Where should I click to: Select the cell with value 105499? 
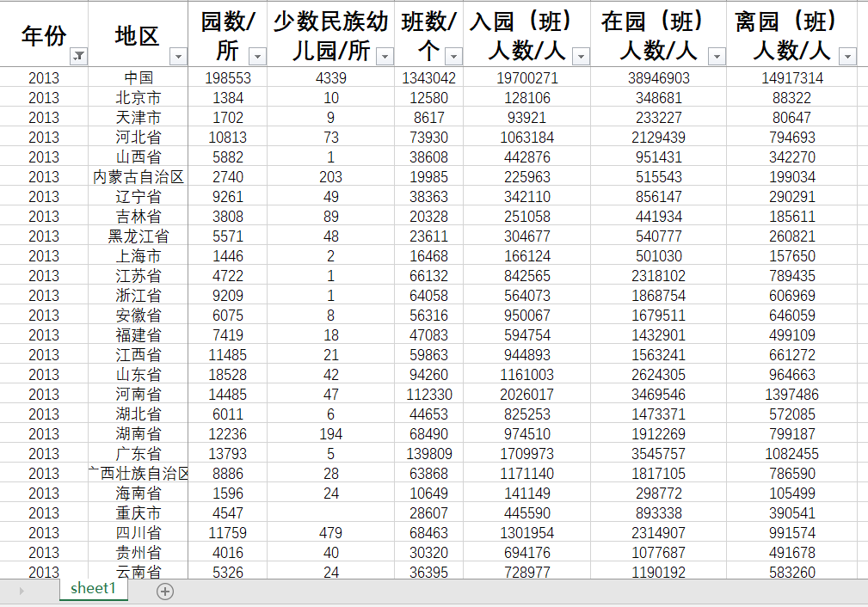point(791,494)
